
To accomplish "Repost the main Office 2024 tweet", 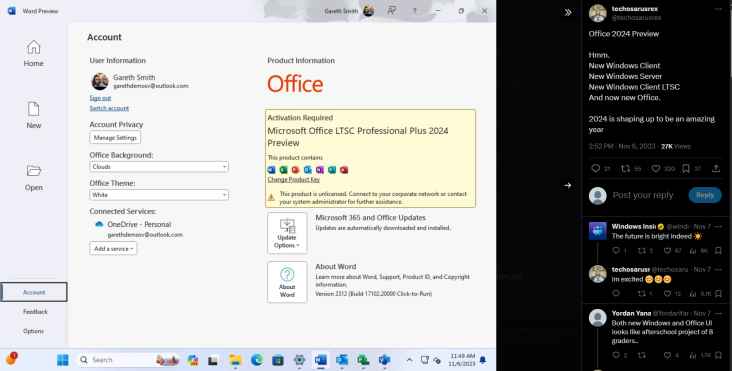I will [626, 168].
